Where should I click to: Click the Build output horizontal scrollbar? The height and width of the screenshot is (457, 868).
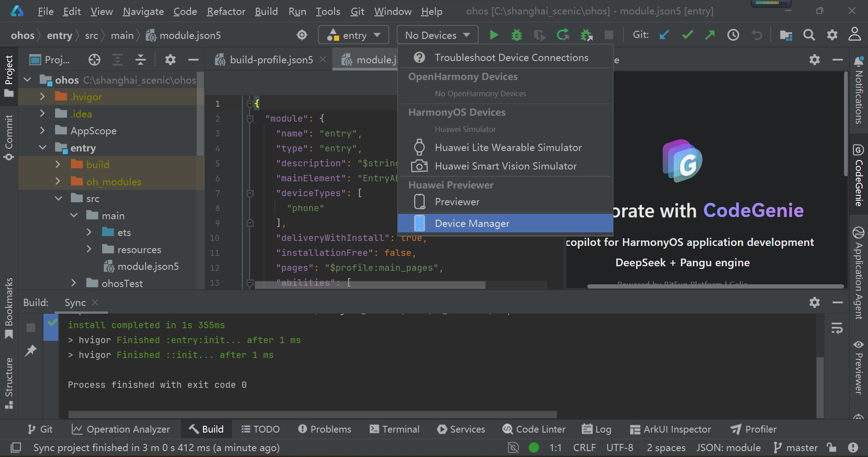tap(312, 415)
